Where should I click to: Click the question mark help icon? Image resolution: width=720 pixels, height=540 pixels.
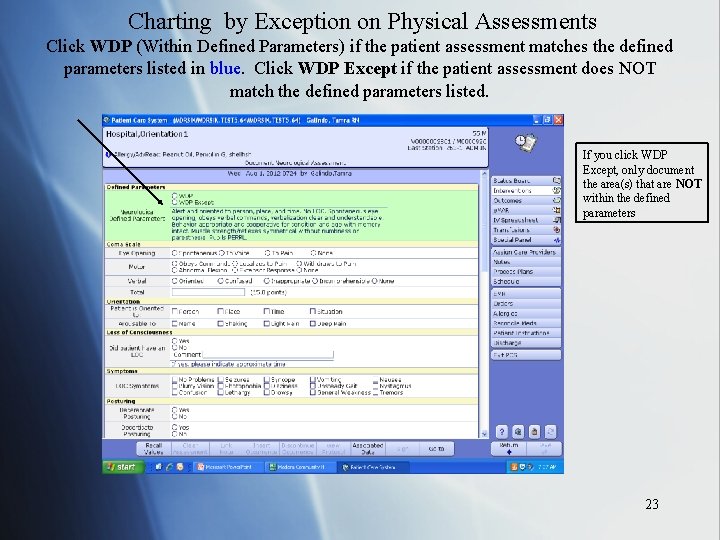(x=502, y=432)
